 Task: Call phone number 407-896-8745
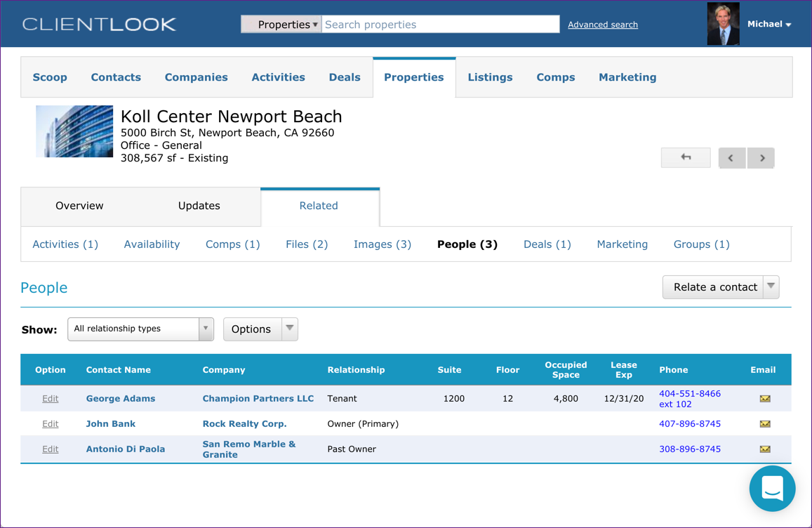coord(690,424)
